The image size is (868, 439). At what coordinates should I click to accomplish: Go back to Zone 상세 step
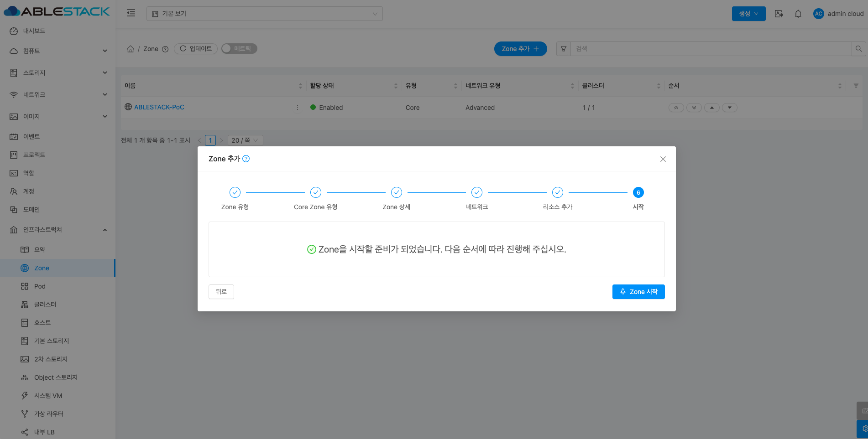(397, 192)
